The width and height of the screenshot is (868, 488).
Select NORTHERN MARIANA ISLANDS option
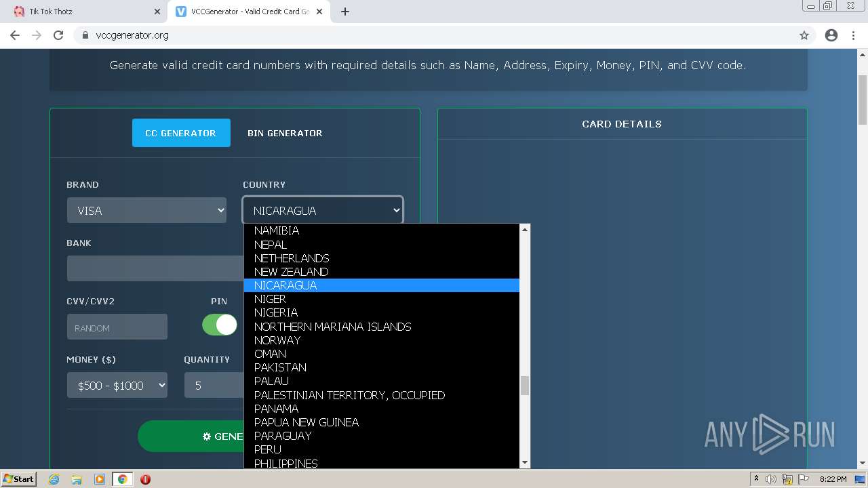[x=382, y=326]
